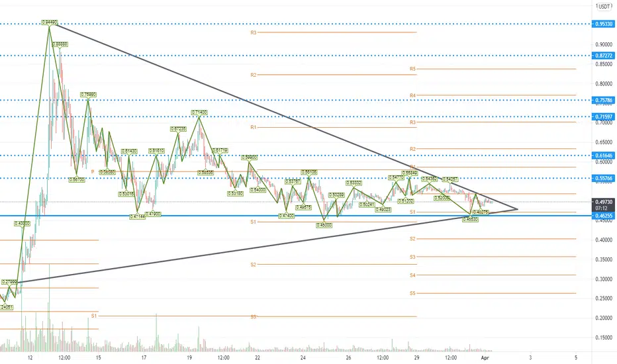This screenshot has width=617, height=364.
Task: Select the 0.43000 zigzag label
Action: point(22,224)
